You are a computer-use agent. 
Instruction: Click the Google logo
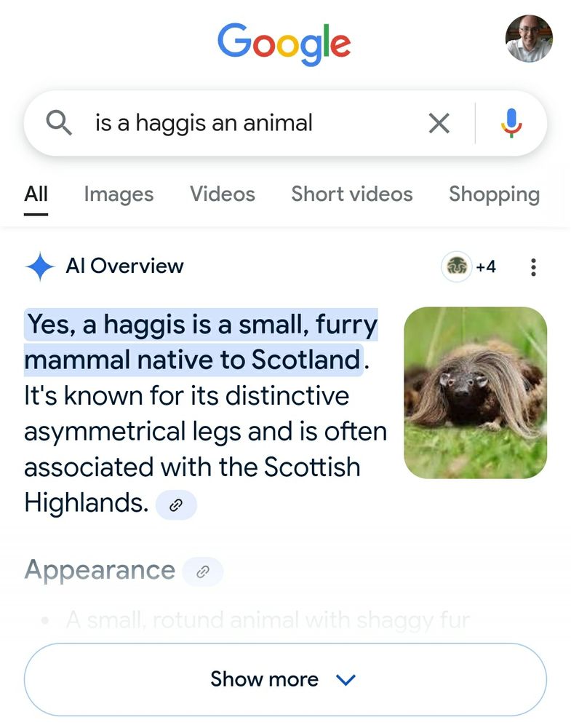pos(284,43)
